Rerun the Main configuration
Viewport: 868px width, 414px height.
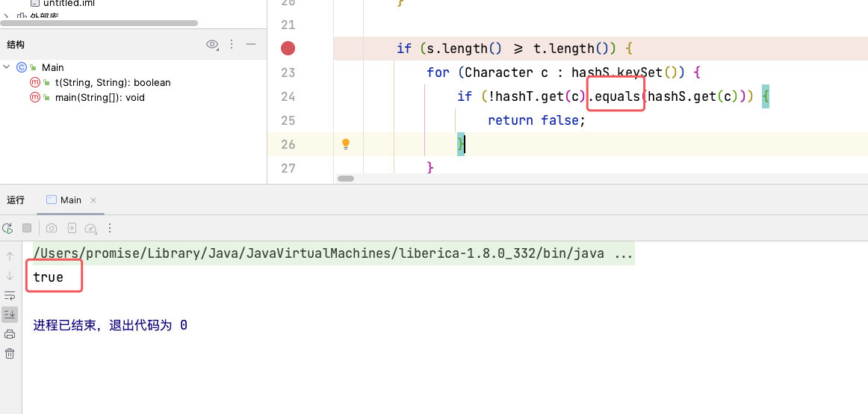7,228
